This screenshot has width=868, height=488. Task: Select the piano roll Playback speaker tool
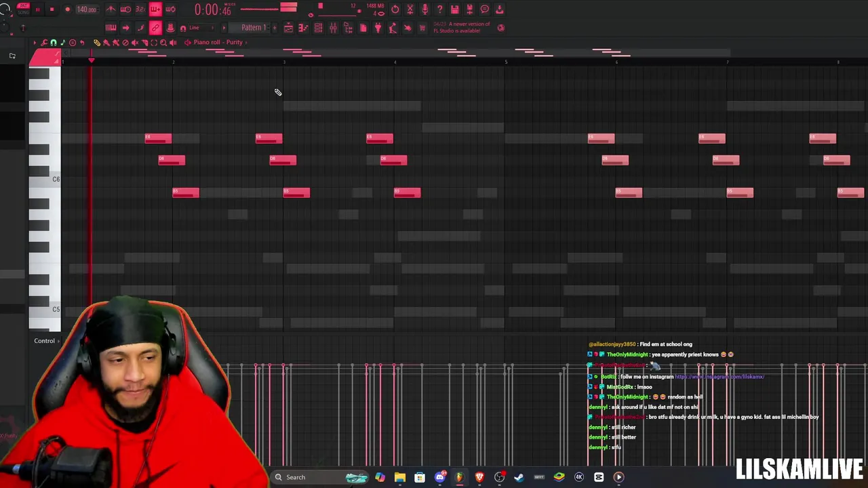[x=172, y=43]
